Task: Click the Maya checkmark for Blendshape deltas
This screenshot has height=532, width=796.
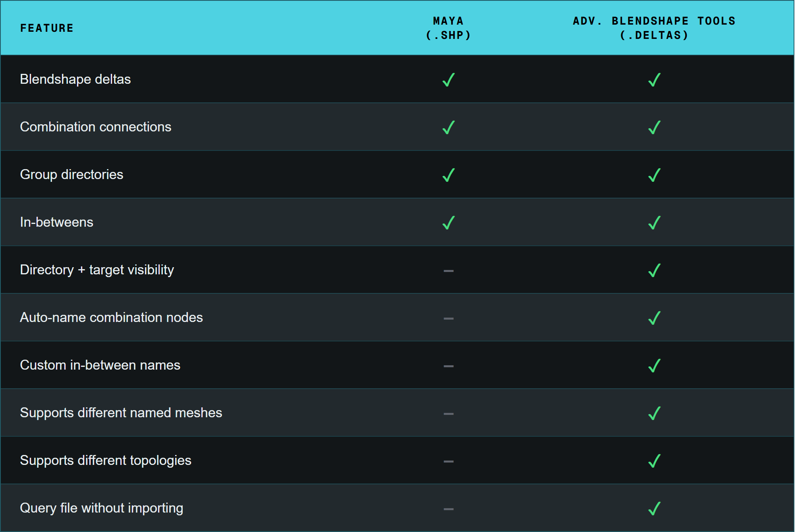Action: click(448, 80)
